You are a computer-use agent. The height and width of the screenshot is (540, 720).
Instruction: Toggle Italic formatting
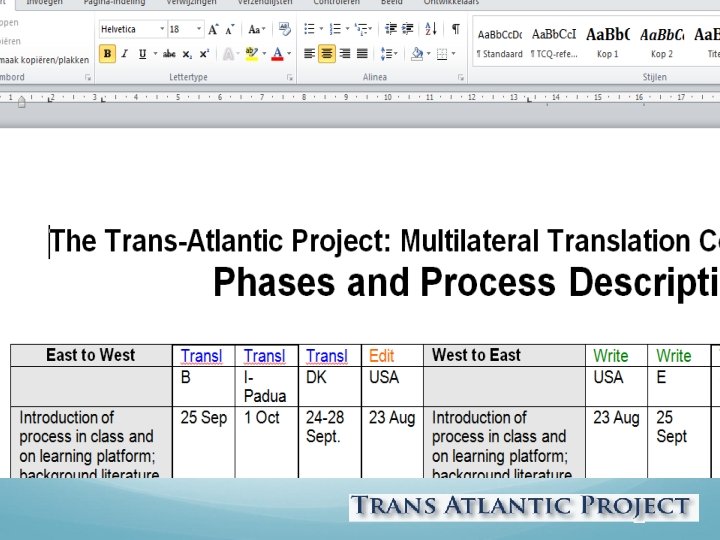(x=124, y=54)
